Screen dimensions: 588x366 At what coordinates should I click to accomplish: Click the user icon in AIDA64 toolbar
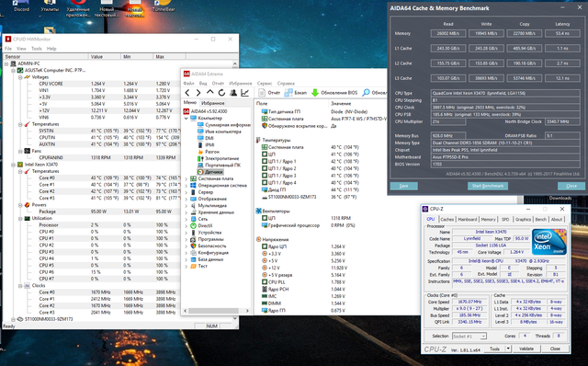233,93
